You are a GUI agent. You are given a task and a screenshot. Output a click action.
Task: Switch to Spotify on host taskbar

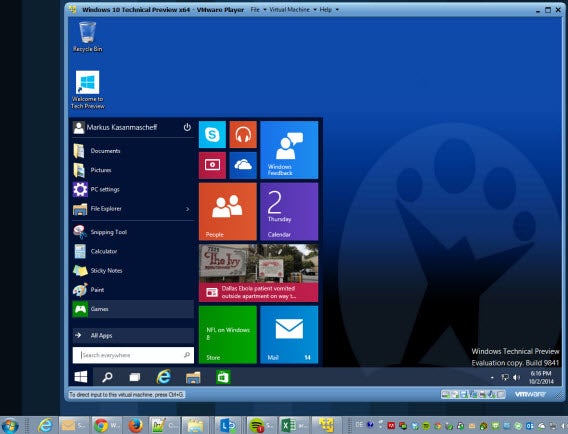tap(261, 425)
